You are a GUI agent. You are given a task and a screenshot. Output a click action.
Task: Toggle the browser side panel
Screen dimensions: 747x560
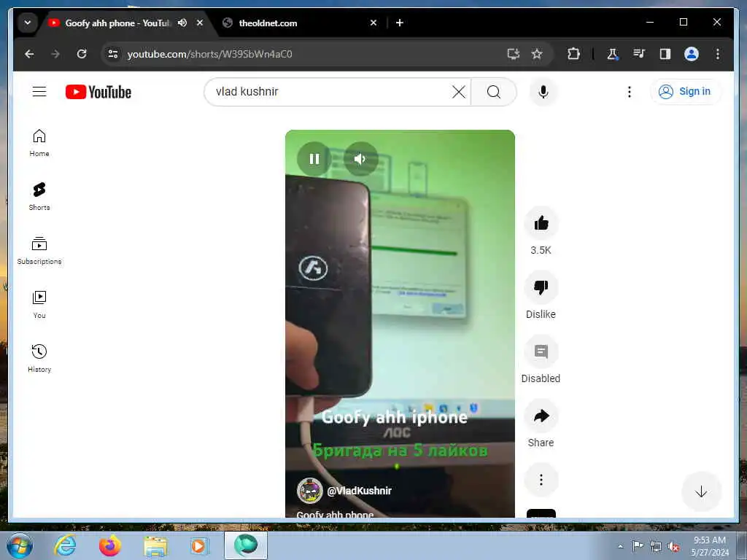click(x=665, y=54)
